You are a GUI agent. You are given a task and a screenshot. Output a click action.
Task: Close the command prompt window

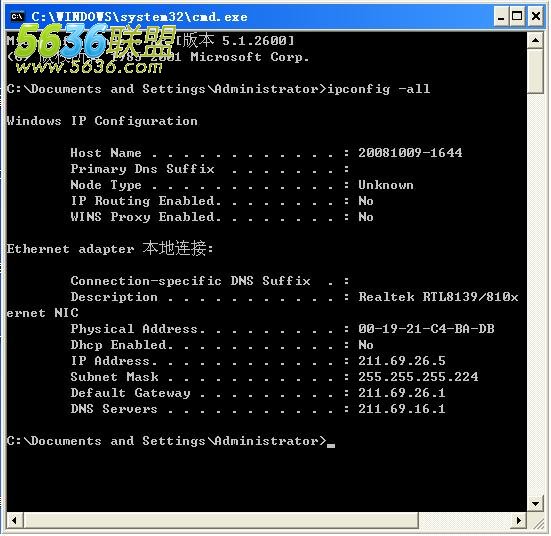click(536, 17)
